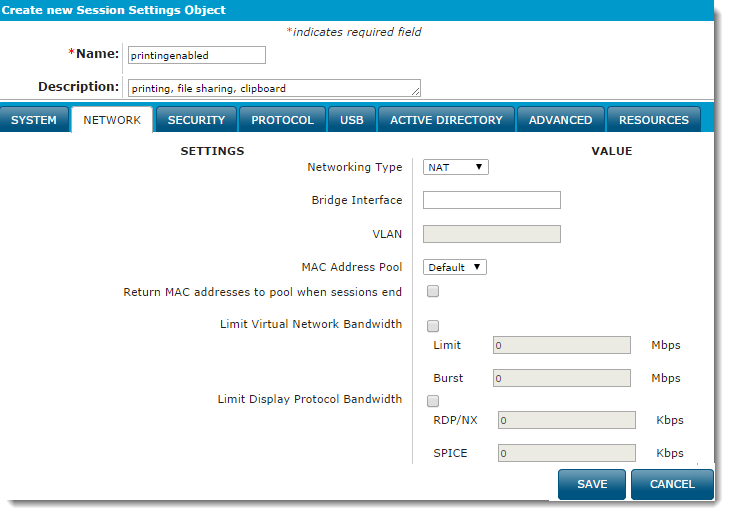Viewport: 729px width, 515px height.
Task: Enable Return MAC addresses to pool checkbox
Action: pyautogui.click(x=433, y=292)
